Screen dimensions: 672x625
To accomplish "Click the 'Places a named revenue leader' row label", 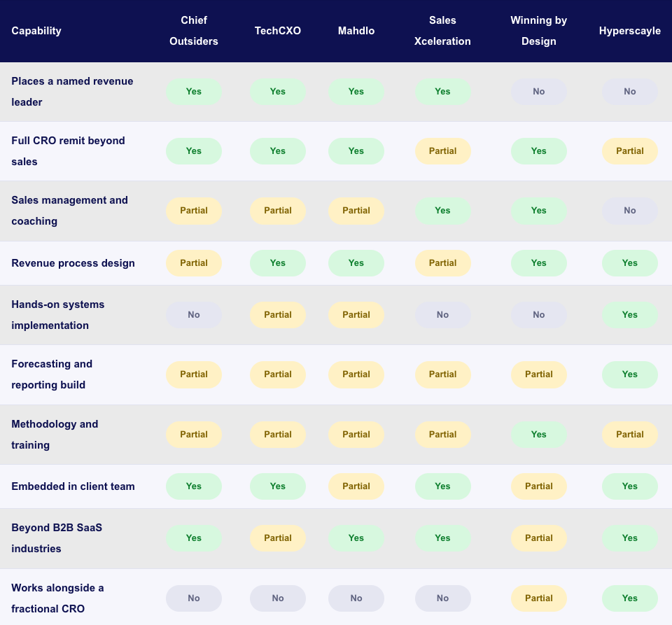I will pos(72,92).
